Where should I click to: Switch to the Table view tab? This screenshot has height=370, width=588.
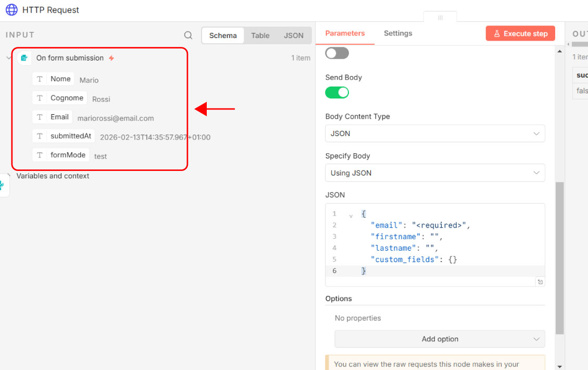click(x=260, y=35)
